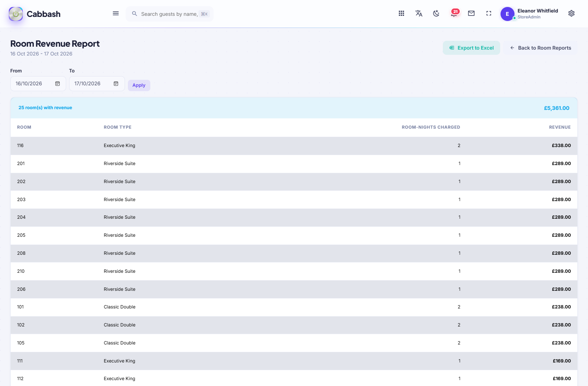Image resolution: width=588 pixels, height=386 pixels.
Task: Click room number 208
Action: tap(21, 253)
